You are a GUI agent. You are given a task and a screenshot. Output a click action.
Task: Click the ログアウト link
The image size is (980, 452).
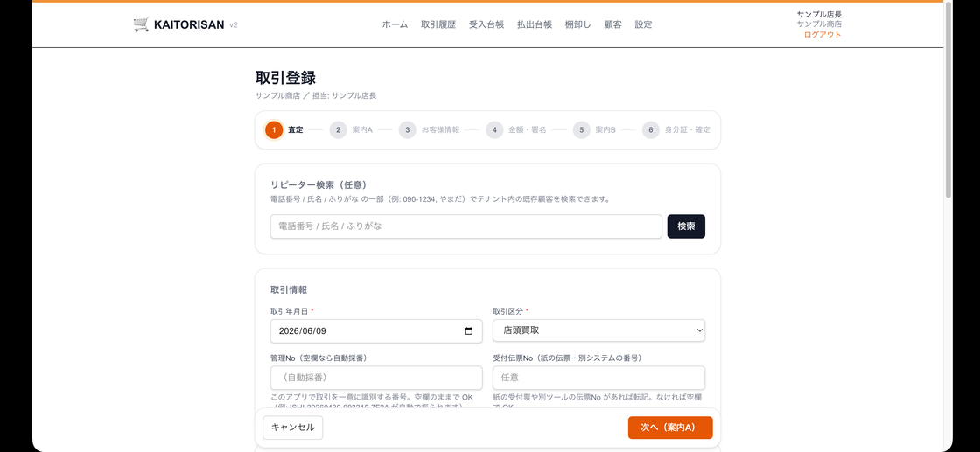(x=822, y=34)
